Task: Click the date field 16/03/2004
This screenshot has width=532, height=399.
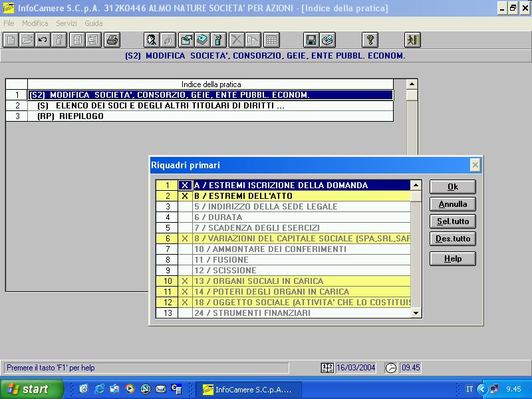Action: point(356,368)
